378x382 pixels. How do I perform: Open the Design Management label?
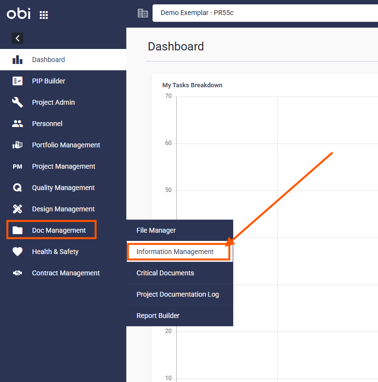pos(63,209)
